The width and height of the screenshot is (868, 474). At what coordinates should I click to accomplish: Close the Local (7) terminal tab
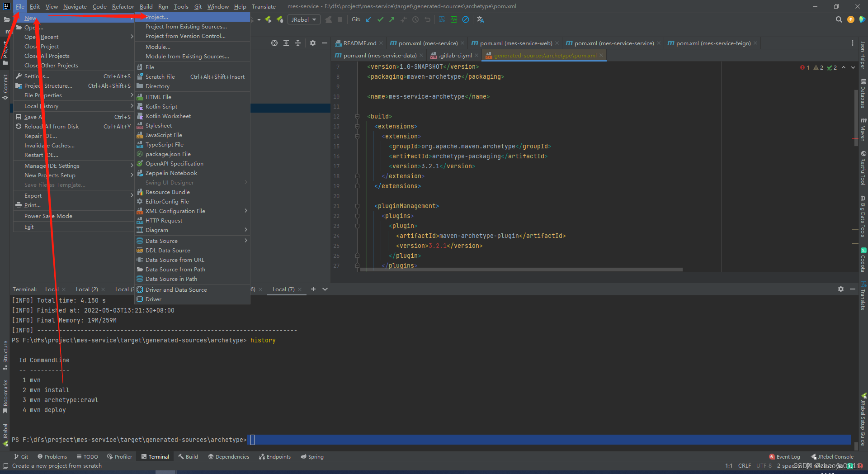(x=300, y=289)
